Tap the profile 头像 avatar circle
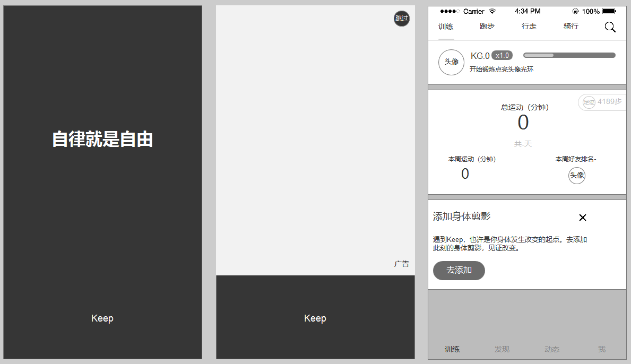Screen dimensions: 631x364 [451, 62]
